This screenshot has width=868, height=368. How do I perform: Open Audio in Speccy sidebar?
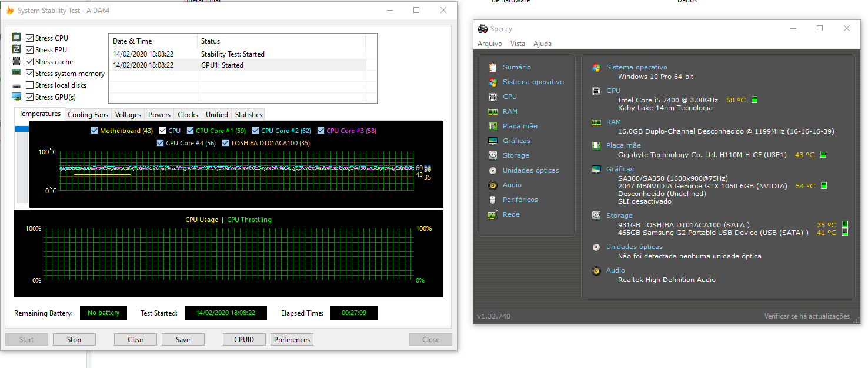coord(512,185)
